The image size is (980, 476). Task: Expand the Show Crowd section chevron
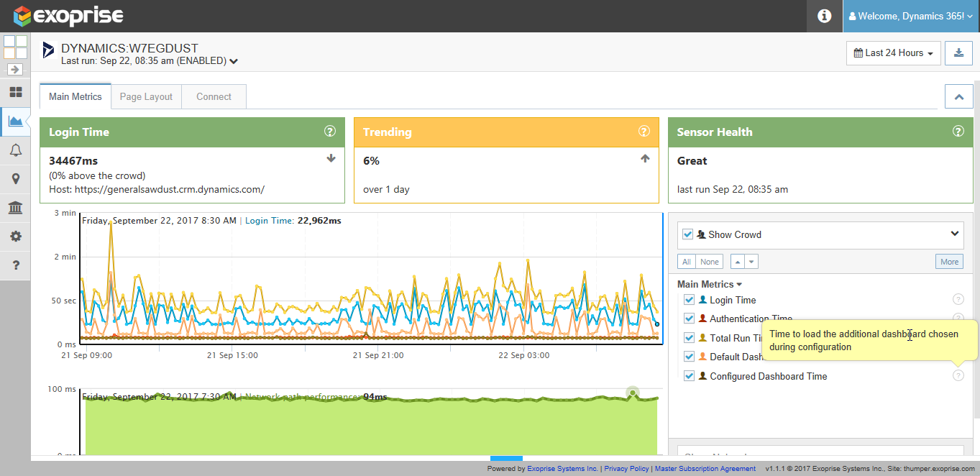pyautogui.click(x=955, y=234)
